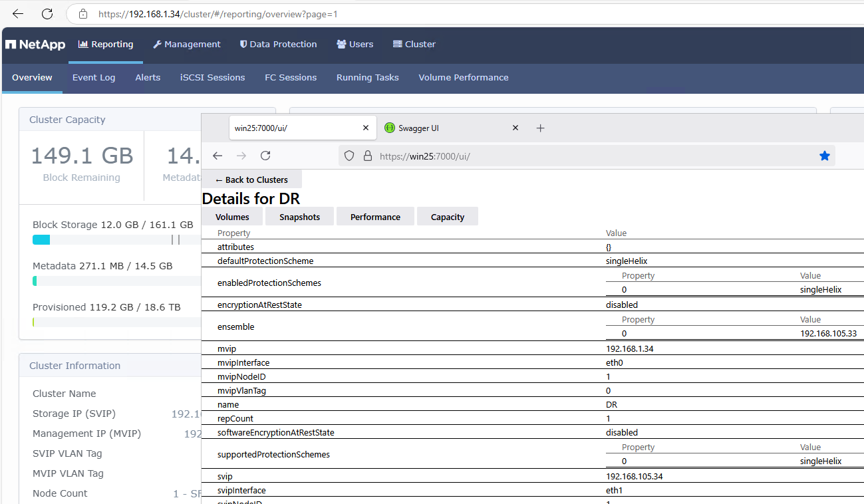Close the Swagger UI tab
The width and height of the screenshot is (864, 504).
[x=515, y=128]
